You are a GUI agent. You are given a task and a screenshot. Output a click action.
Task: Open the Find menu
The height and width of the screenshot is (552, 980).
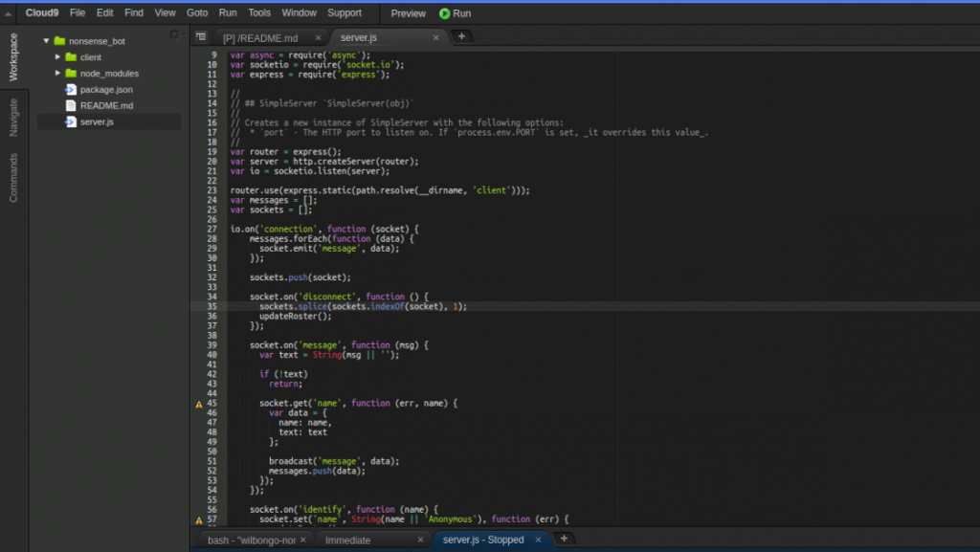point(134,12)
